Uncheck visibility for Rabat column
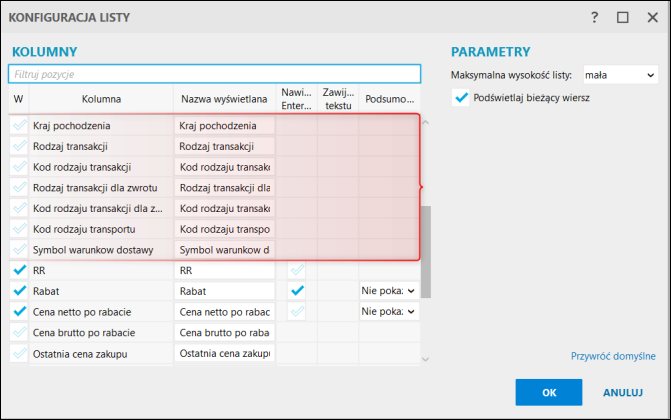This screenshot has height=420, width=671. point(19,290)
